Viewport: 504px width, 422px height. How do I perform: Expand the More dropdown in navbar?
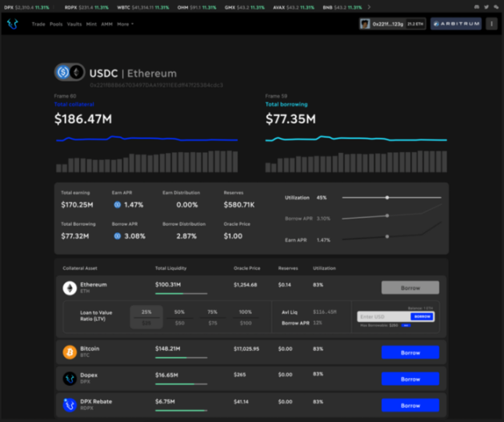[125, 24]
